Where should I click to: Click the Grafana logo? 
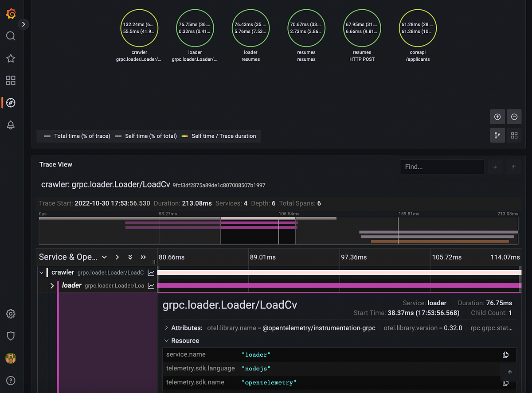click(x=11, y=13)
